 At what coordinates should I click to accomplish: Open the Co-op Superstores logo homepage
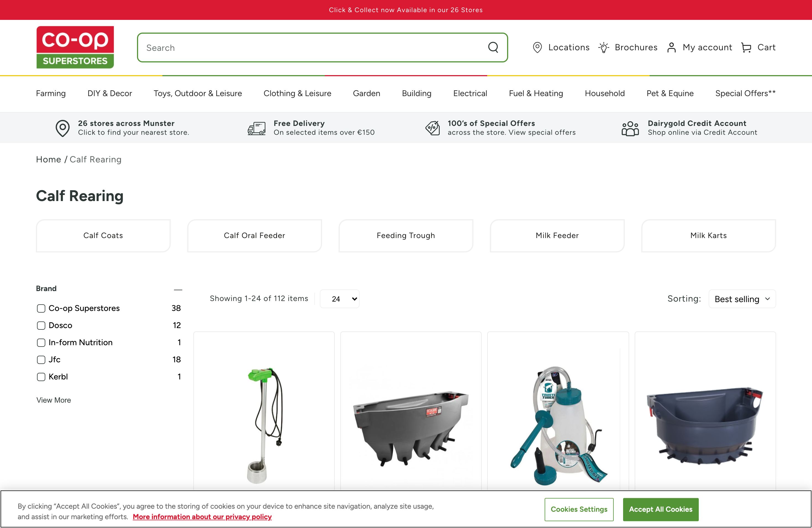click(75, 47)
